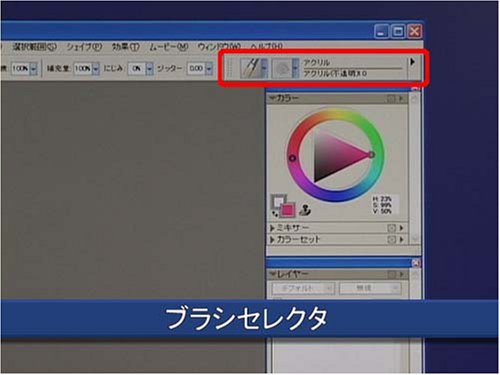Click the カラー panel header box icon

coord(391,99)
